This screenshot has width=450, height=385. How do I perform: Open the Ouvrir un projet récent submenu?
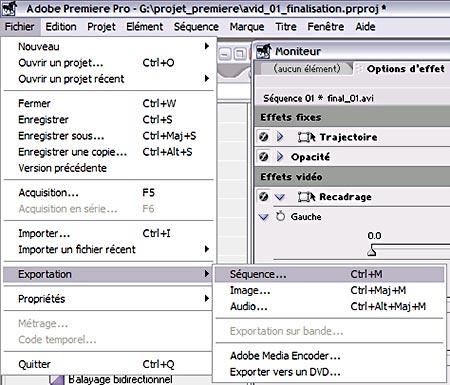pyautogui.click(x=109, y=79)
